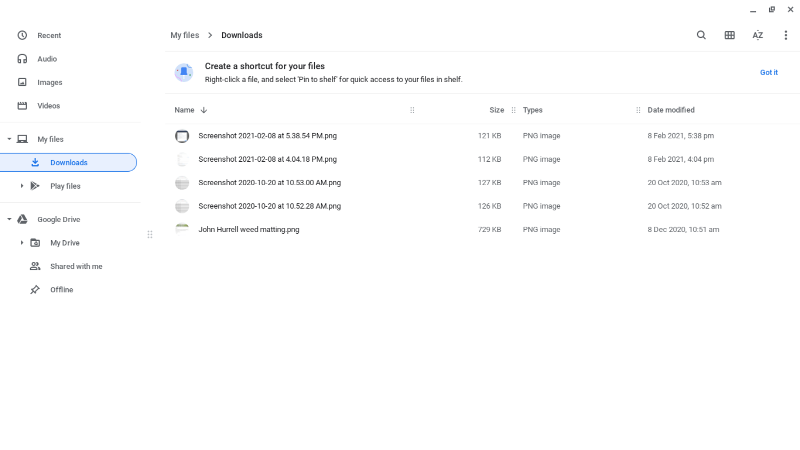Sort by the Name column header
Viewport: 800px width, 450px height.
tap(184, 110)
